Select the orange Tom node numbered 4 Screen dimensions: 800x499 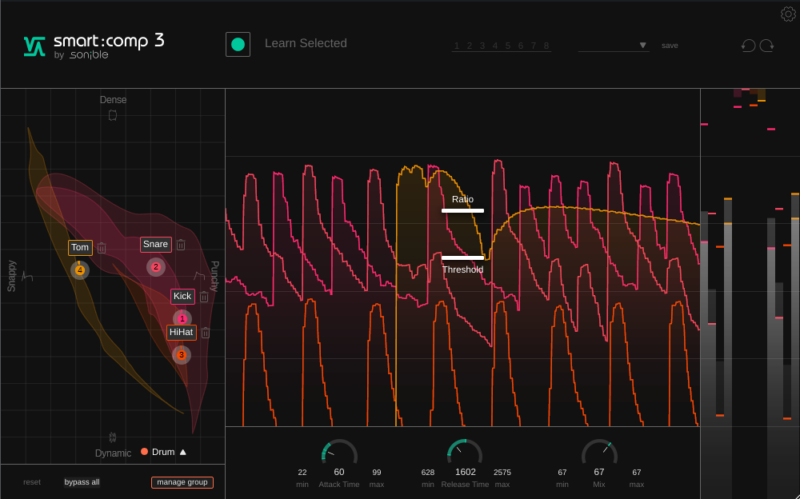click(80, 270)
